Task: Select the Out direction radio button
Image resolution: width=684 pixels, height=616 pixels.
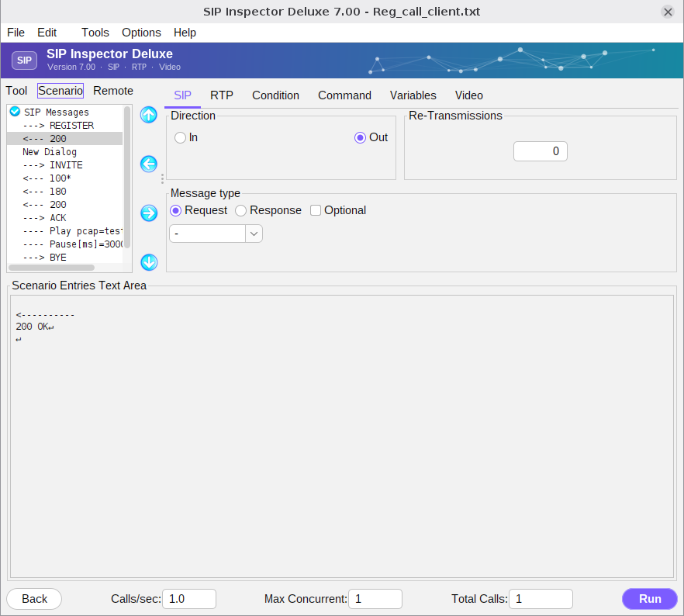Action: click(x=360, y=138)
